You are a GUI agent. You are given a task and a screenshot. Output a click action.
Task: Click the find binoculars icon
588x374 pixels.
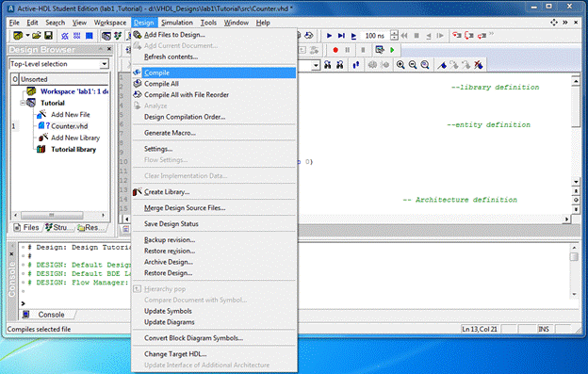point(327,65)
